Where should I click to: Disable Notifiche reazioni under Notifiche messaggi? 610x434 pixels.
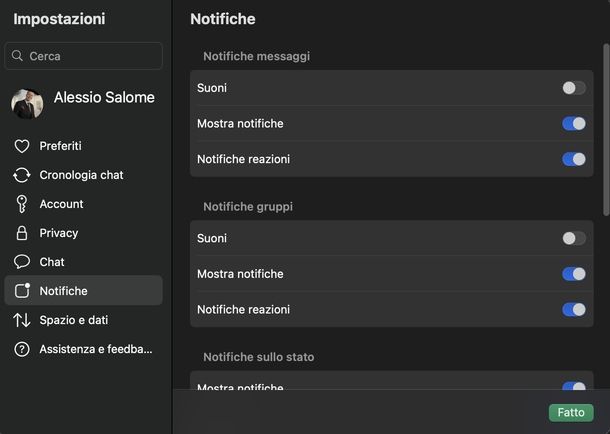tap(574, 159)
